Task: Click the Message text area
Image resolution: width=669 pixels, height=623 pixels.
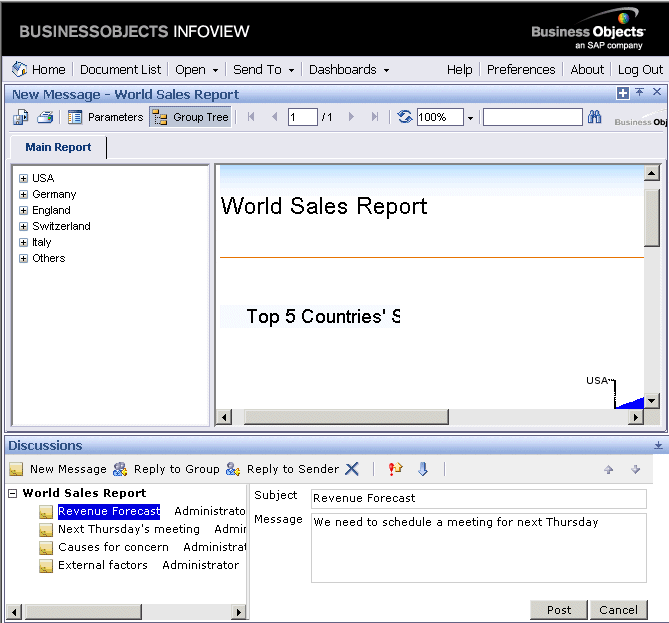Action: 479,548
